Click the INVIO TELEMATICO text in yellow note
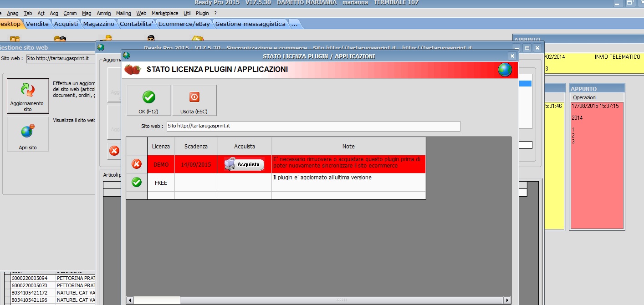 (617, 57)
